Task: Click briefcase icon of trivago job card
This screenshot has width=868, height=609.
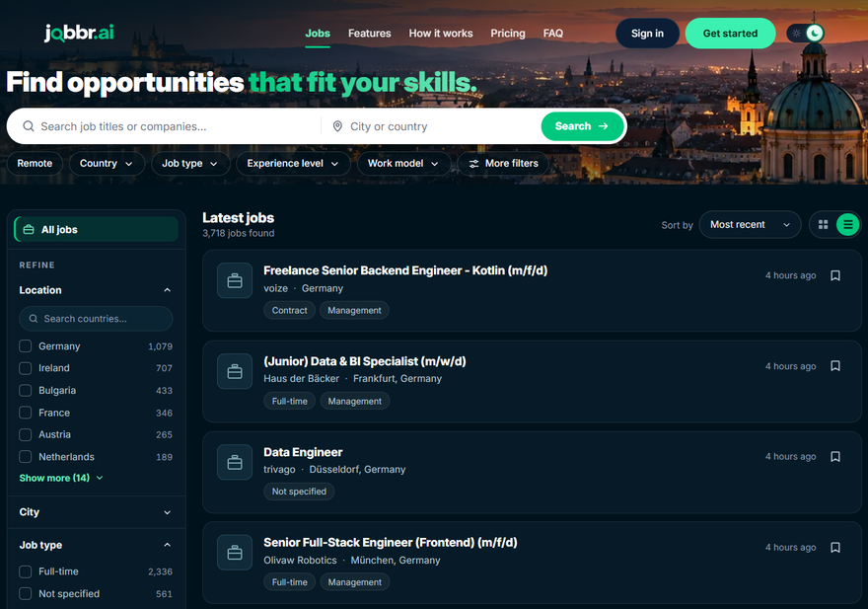Action: tap(235, 462)
